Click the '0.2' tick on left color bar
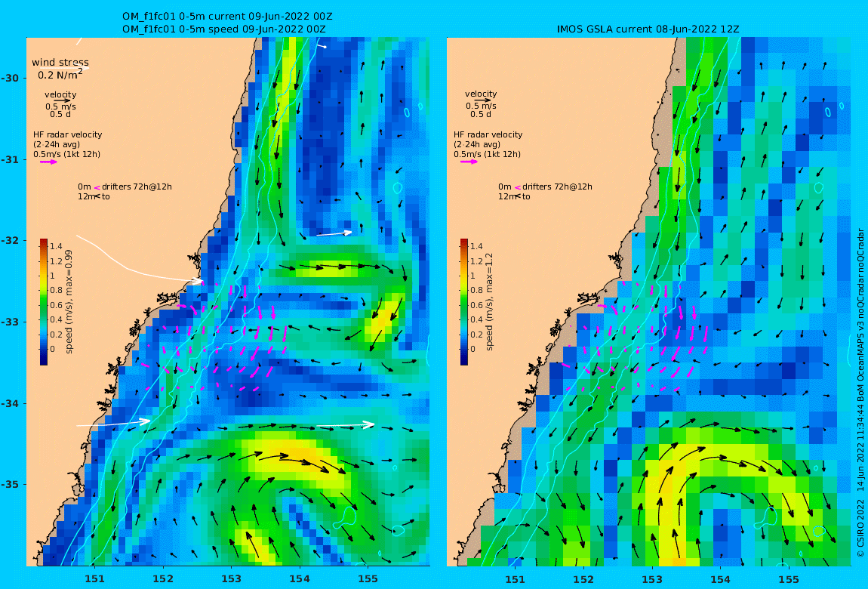This screenshot has width=868, height=589. coord(56,335)
